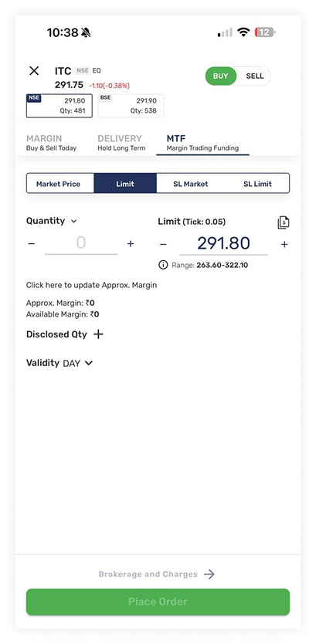Tap the Place Order button
The width and height of the screenshot is (316, 644).
pos(158,602)
